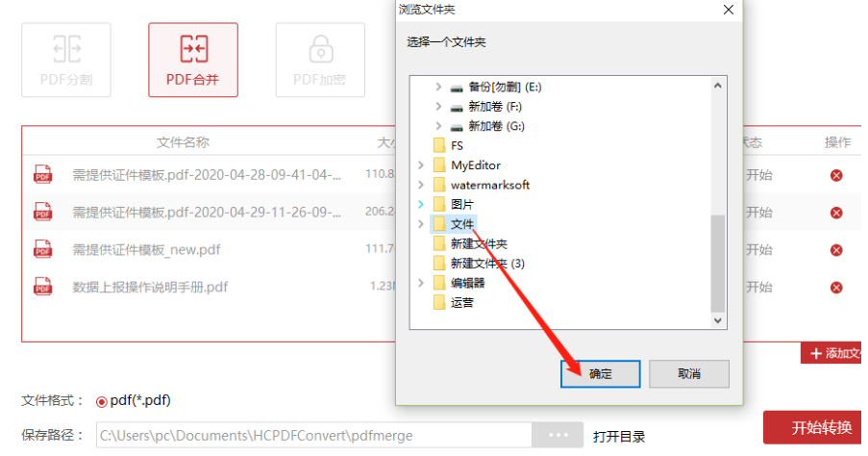The image size is (868, 456).
Task: Expand the MyEditor folder
Action: click(421, 165)
